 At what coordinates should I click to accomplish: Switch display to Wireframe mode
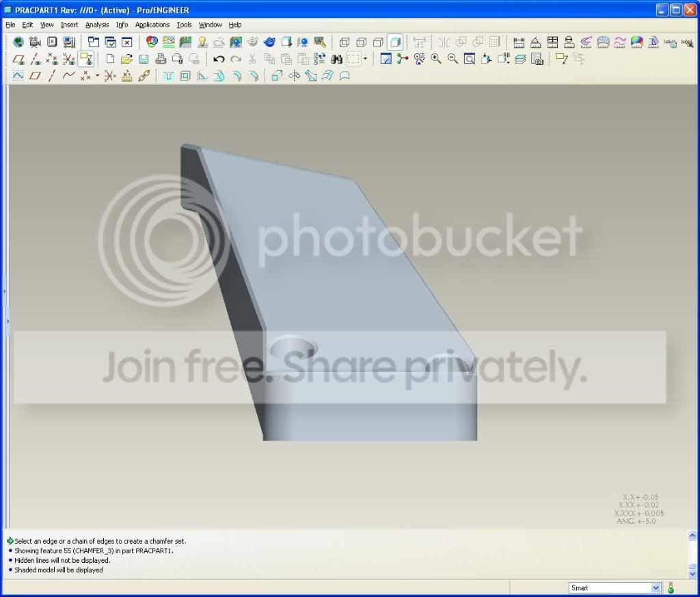point(345,42)
